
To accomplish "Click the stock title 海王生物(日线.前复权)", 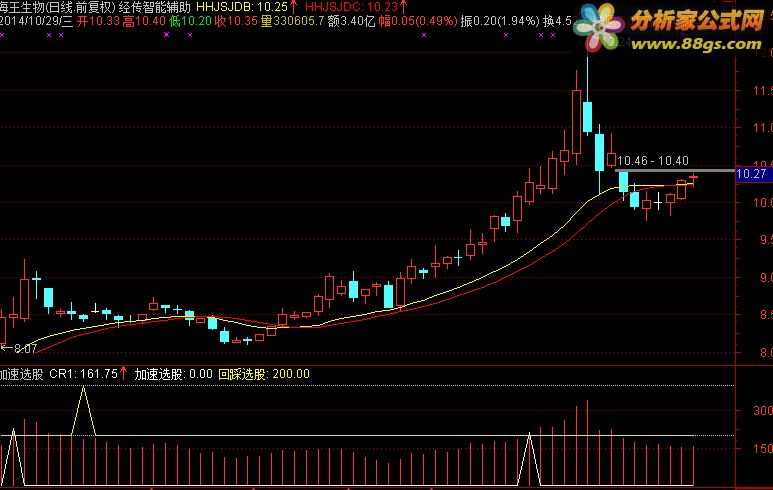I will (57, 7).
